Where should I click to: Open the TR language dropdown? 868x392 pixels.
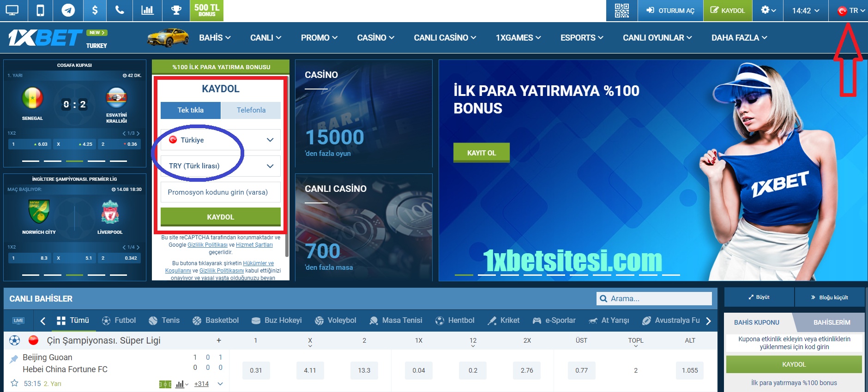tap(851, 10)
